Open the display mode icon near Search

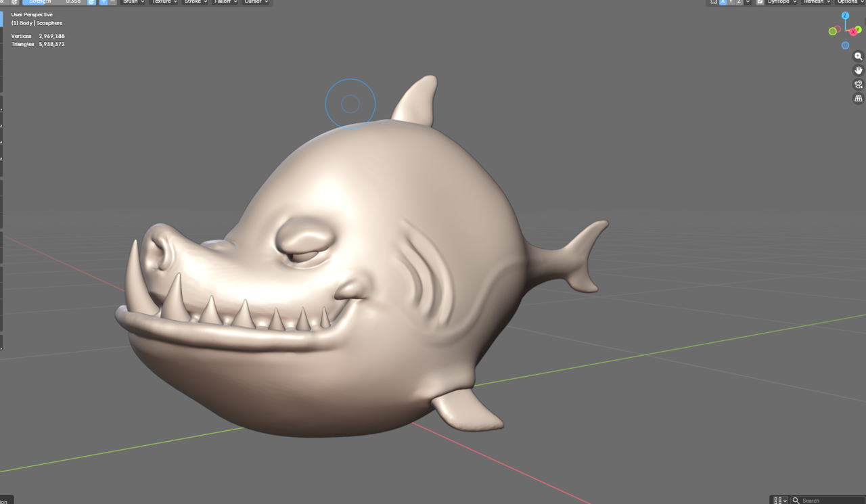777,500
